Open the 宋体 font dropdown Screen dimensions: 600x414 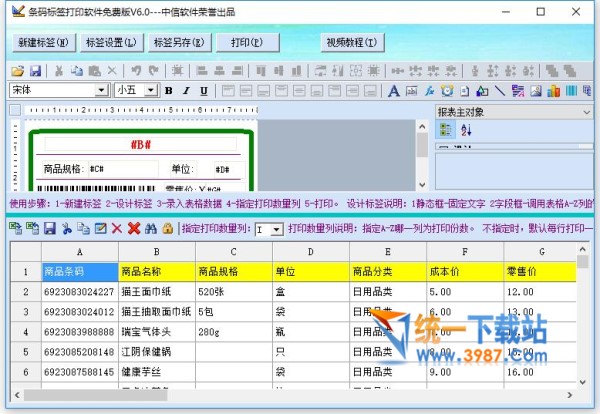point(101,90)
